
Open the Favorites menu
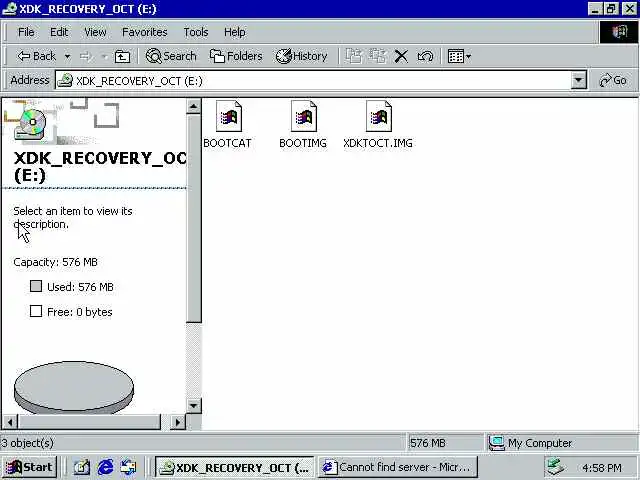coord(144,32)
